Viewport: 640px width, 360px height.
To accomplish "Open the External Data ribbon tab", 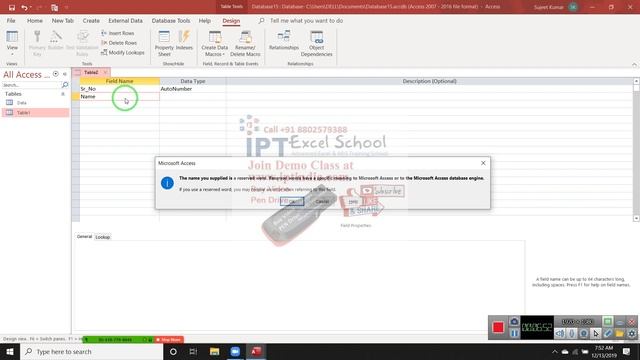I will (x=125, y=20).
